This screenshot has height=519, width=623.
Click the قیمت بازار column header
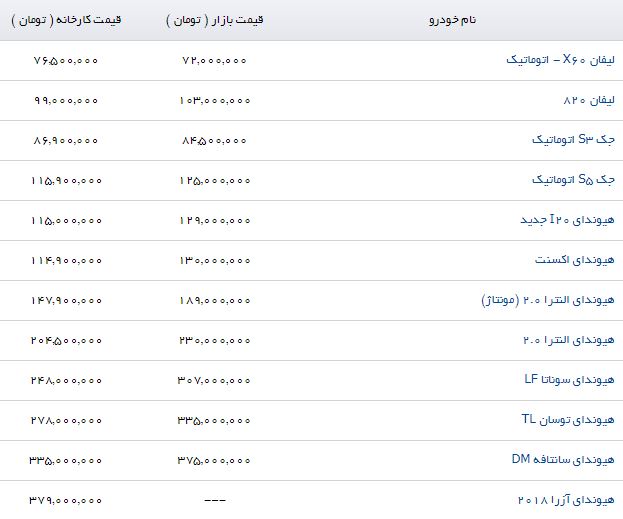(x=215, y=20)
